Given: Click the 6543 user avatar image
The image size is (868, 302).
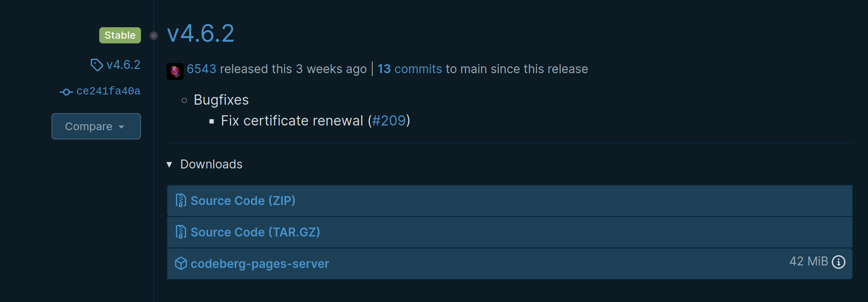Looking at the screenshot, I should [x=175, y=71].
